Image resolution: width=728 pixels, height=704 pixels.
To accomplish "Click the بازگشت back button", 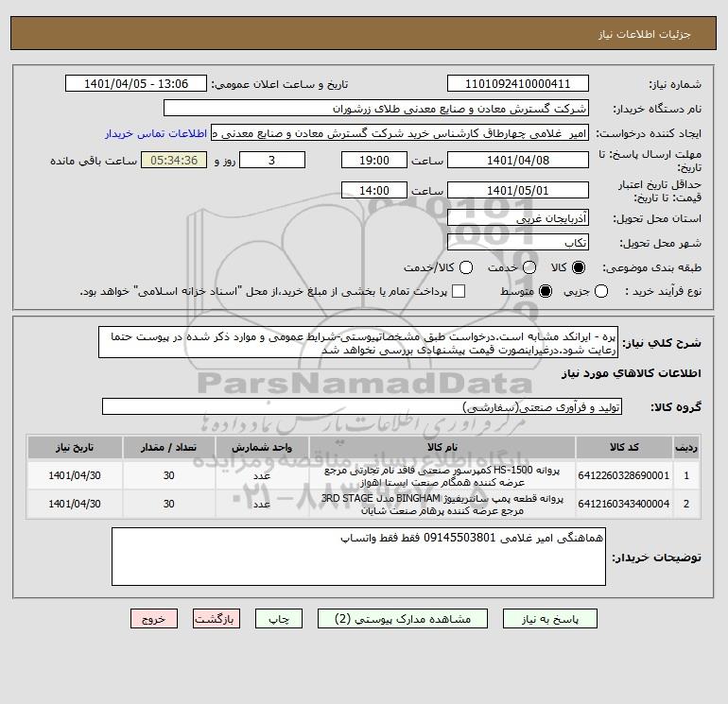I will point(217,619).
